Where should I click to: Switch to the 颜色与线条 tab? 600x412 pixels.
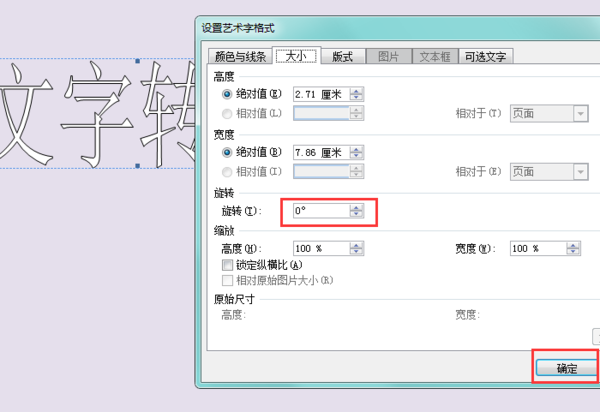click(240, 57)
